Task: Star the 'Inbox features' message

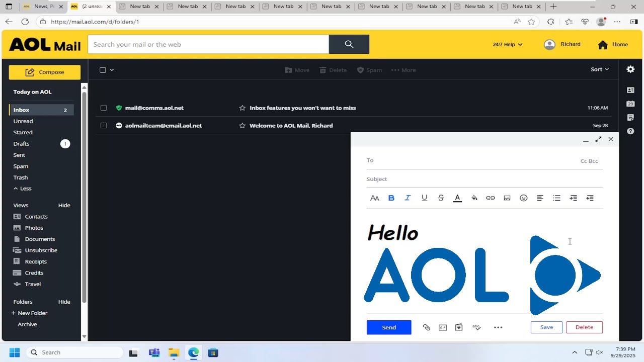Action: (243, 108)
